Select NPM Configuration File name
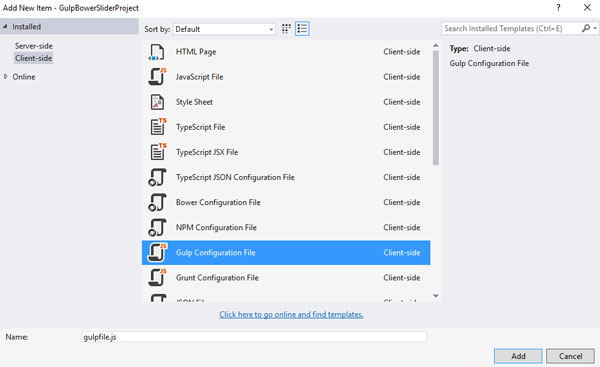 point(216,228)
